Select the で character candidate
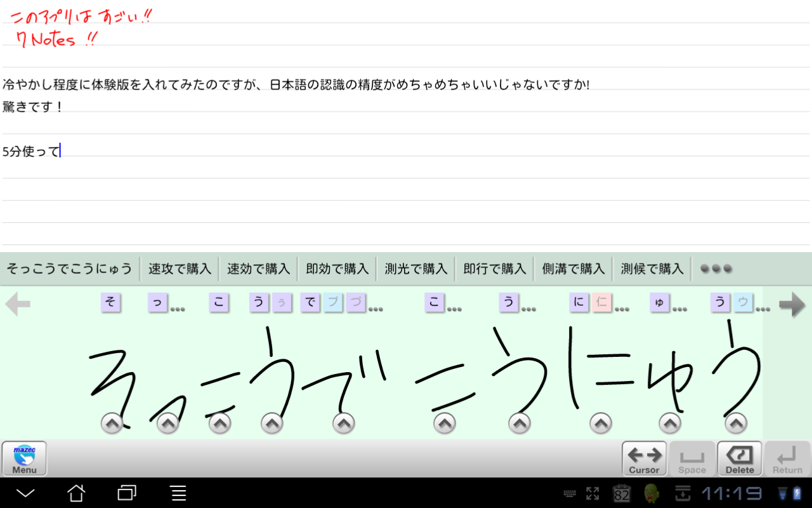Viewport: 812px width, 508px height. coord(310,302)
